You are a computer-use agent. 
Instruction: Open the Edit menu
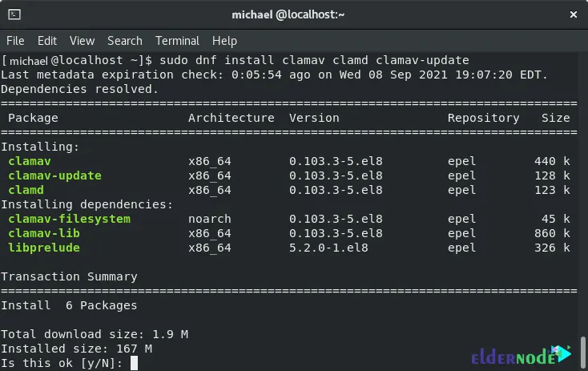coord(47,41)
